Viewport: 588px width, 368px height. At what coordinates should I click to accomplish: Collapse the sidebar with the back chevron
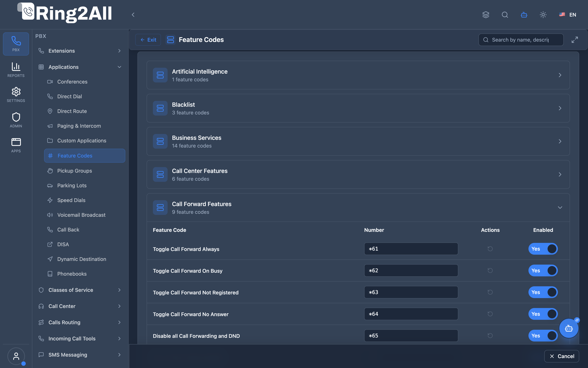133,15
